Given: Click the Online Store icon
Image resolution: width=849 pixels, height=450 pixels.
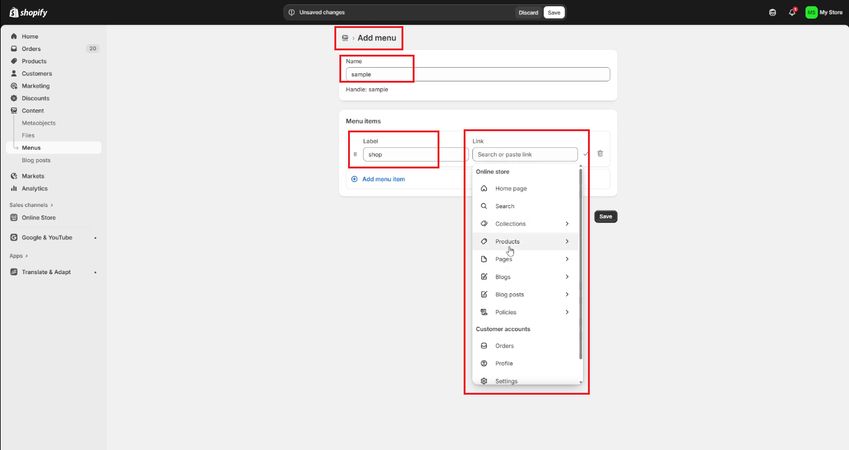Looking at the screenshot, I should click(x=14, y=218).
